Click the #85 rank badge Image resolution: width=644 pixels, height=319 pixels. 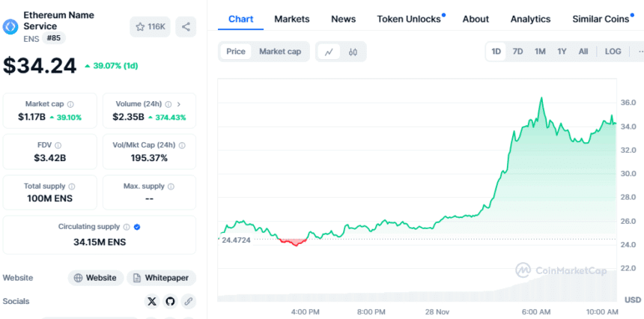point(54,39)
